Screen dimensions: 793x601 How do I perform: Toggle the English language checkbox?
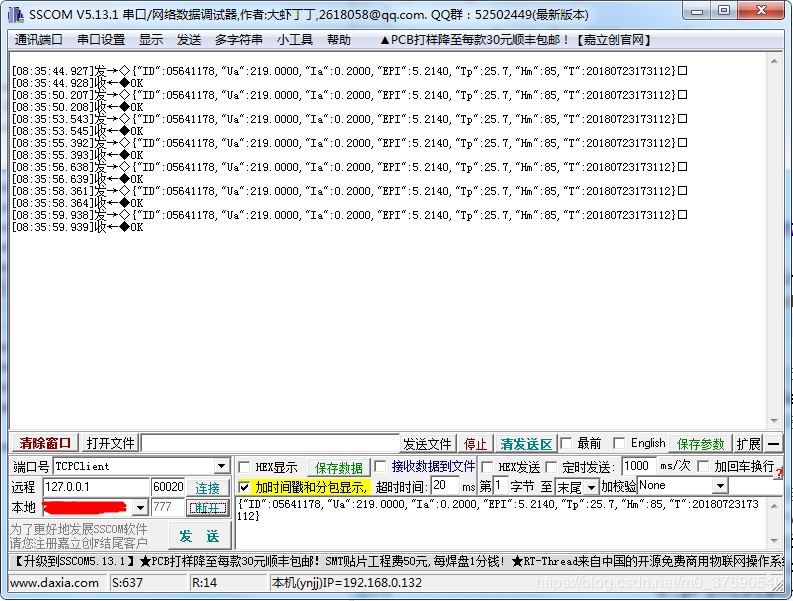[x=619, y=444]
